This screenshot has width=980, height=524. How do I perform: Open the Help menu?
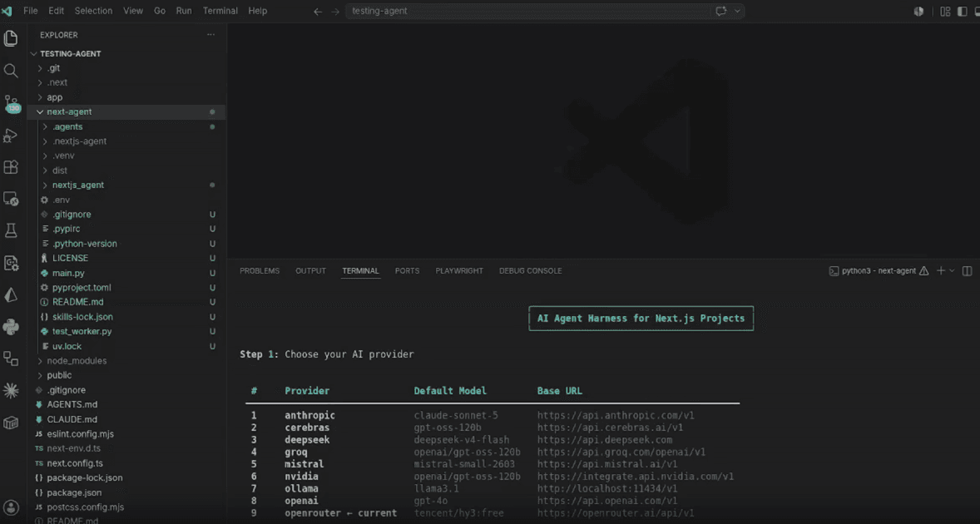click(x=258, y=11)
